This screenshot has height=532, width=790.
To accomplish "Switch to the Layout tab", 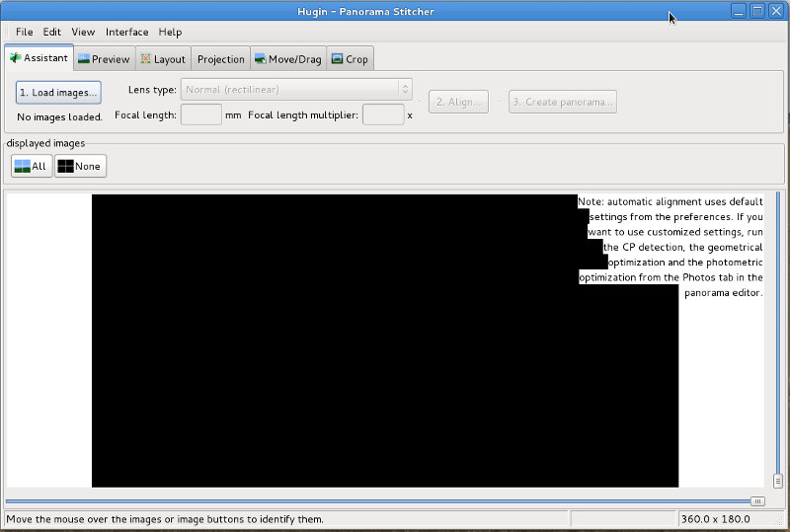I will coord(163,59).
